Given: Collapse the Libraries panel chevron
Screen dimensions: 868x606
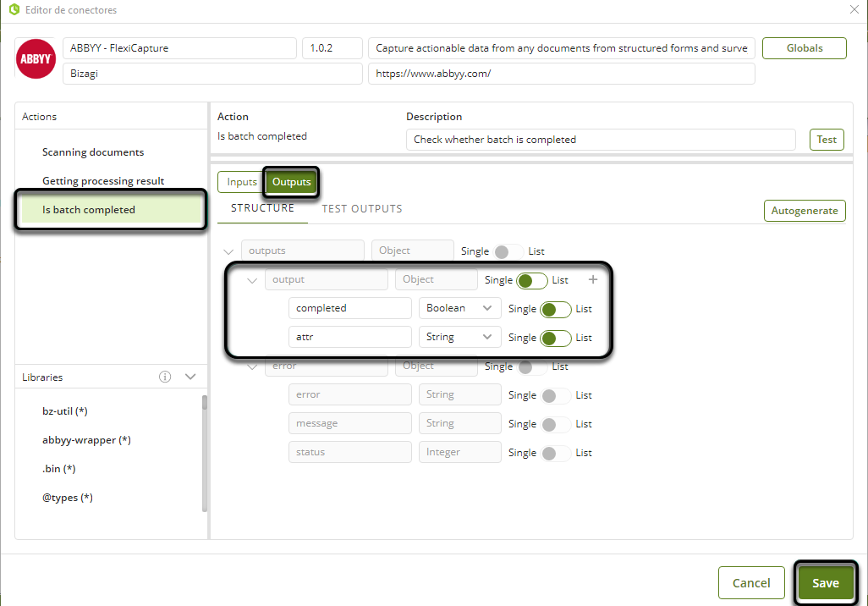Looking at the screenshot, I should click(190, 377).
